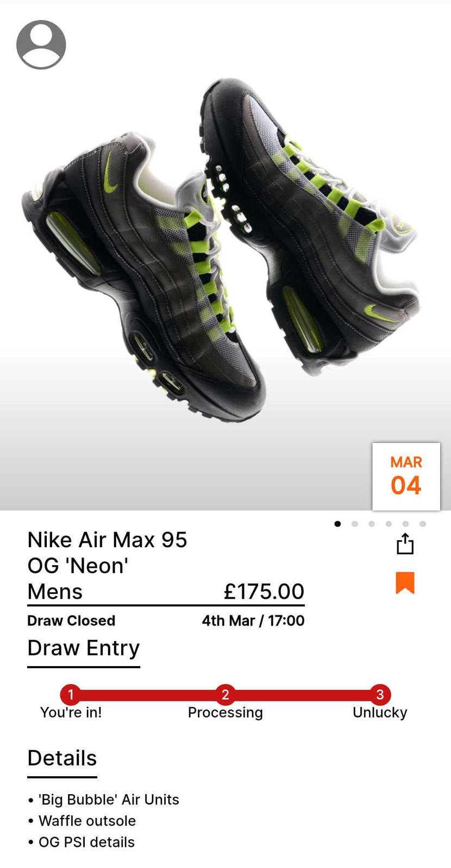Click the Nike Air Max 95 product title
Screen dimensions: 451x868
click(107, 565)
